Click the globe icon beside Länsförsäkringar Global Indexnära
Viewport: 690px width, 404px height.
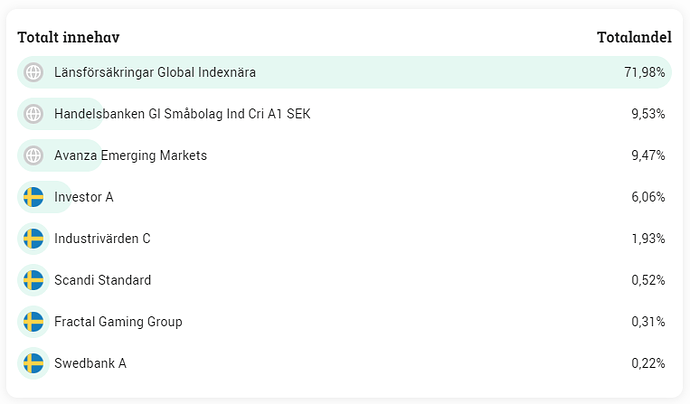33,72
